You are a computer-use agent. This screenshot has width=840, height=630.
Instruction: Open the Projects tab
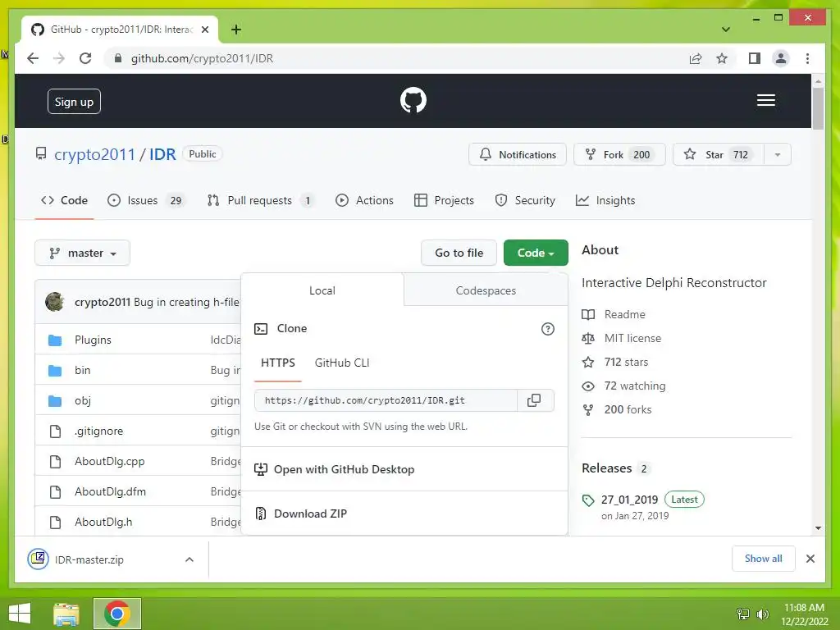pyautogui.click(x=444, y=200)
